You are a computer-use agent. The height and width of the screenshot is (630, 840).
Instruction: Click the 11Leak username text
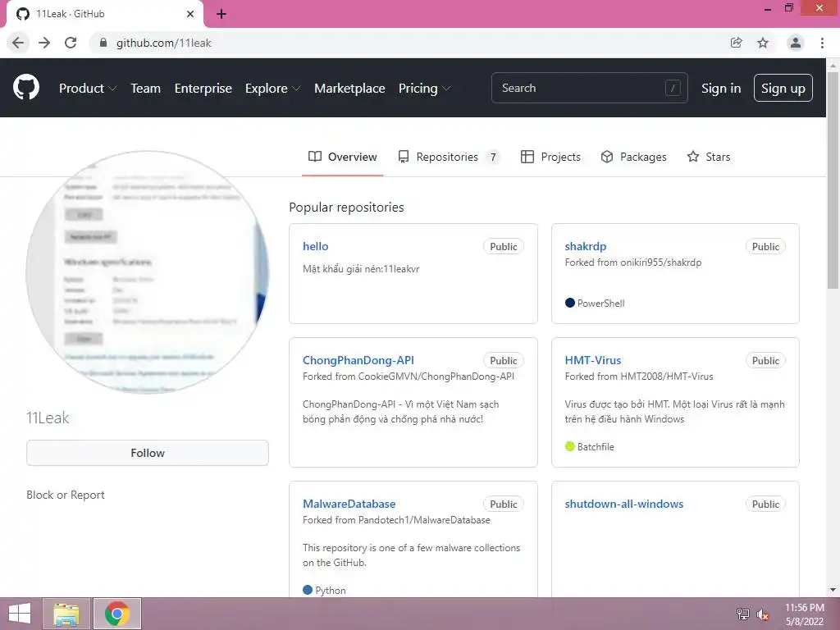click(48, 418)
